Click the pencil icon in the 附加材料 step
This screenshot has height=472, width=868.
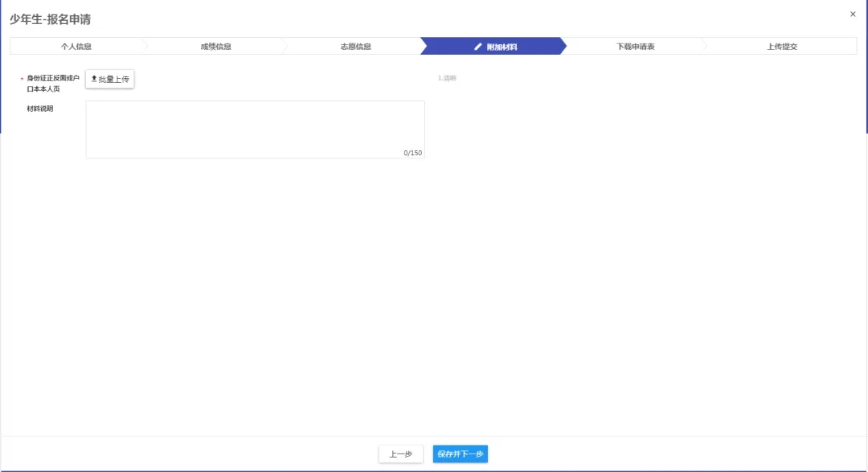click(478, 47)
